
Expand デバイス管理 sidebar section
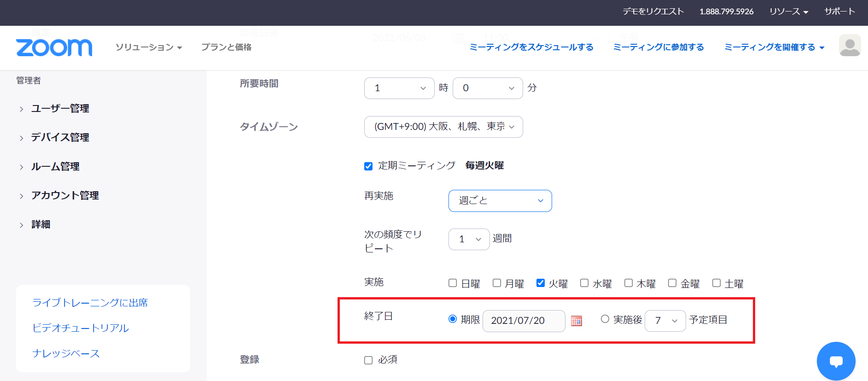click(x=60, y=137)
